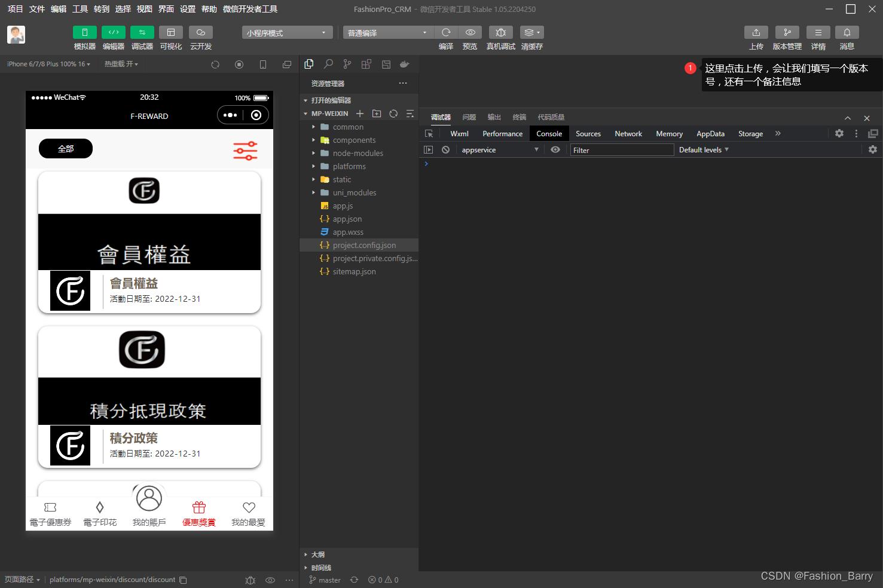This screenshot has height=588, width=883.
Task: Open Version Management (版本管理) icon
Action: coord(787,32)
